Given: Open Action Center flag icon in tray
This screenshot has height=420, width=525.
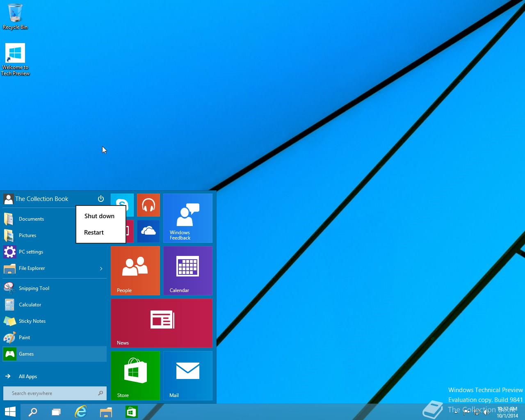Looking at the screenshot, I should [x=466, y=412].
